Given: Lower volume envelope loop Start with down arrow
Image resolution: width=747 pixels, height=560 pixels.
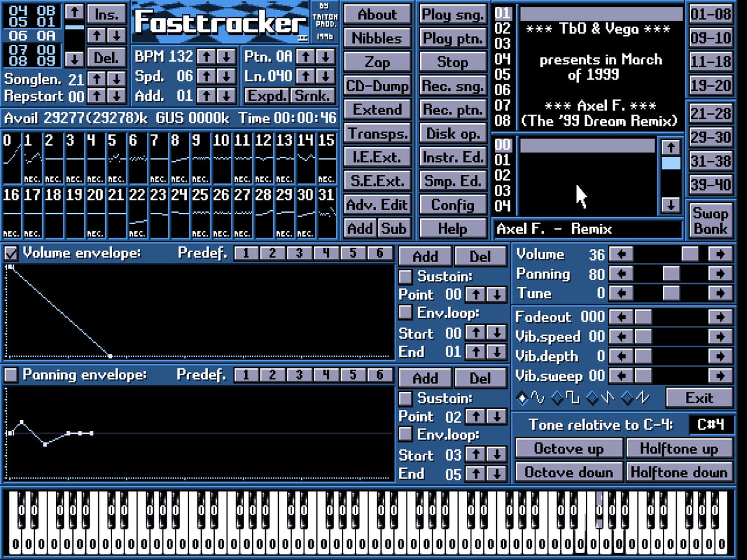Looking at the screenshot, I should click(x=497, y=333).
